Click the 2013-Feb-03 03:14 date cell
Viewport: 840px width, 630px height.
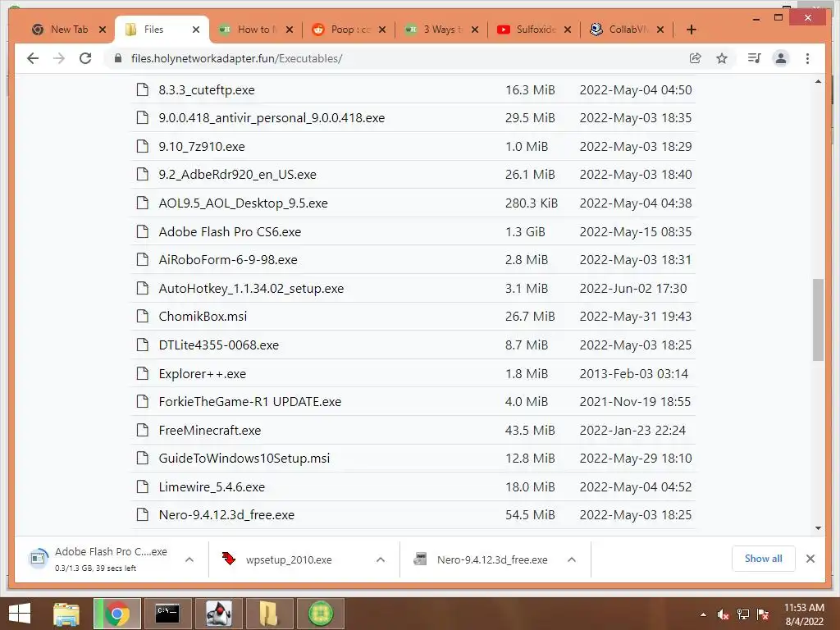click(x=634, y=373)
